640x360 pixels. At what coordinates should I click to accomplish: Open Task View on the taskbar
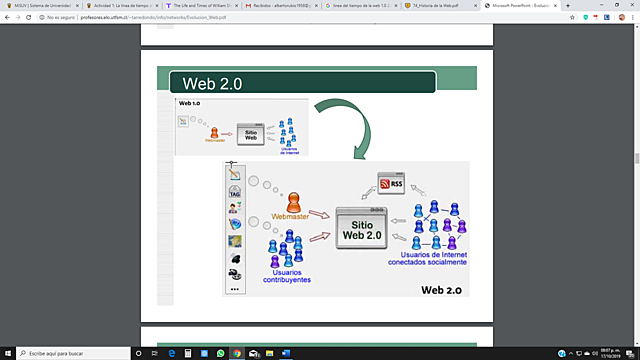(155, 353)
